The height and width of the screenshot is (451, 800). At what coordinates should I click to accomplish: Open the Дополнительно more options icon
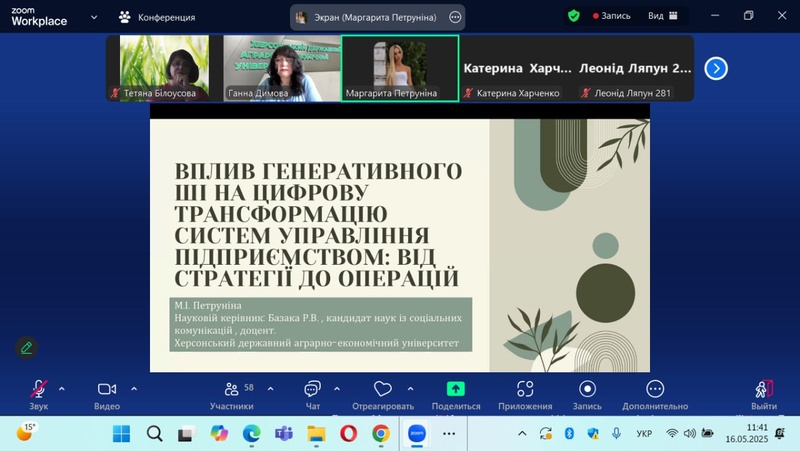pyautogui.click(x=655, y=390)
